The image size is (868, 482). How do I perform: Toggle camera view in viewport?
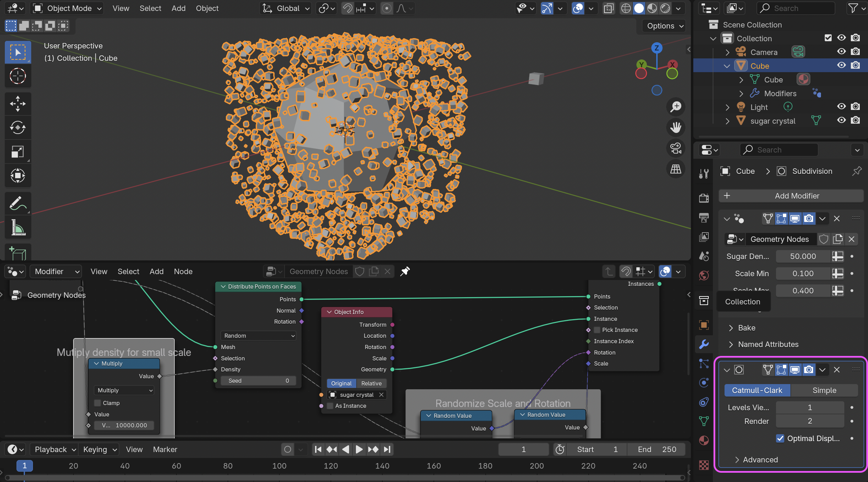point(675,148)
